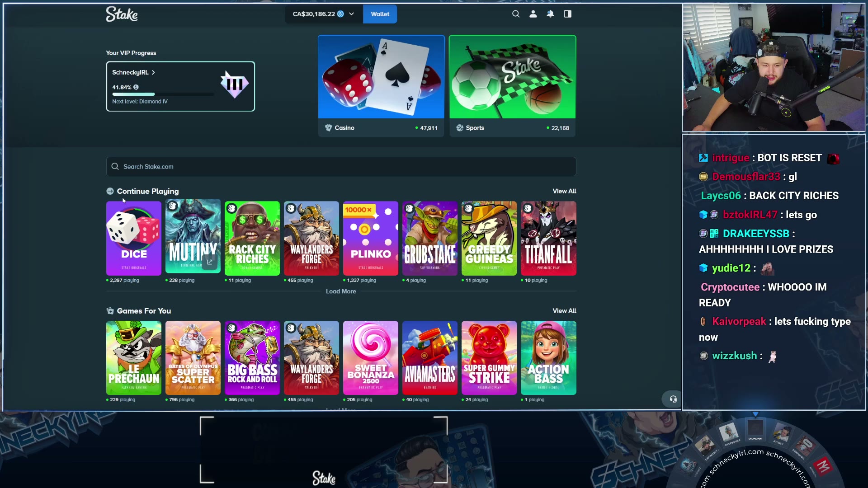Open the Greedy Guineas game thumbnail
868x488 pixels.
tap(489, 238)
